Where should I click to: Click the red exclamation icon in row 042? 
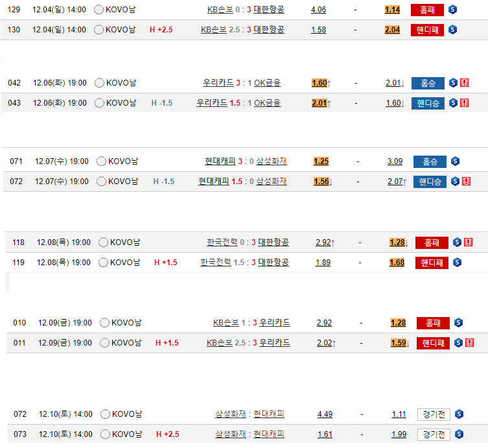pyautogui.click(x=464, y=83)
